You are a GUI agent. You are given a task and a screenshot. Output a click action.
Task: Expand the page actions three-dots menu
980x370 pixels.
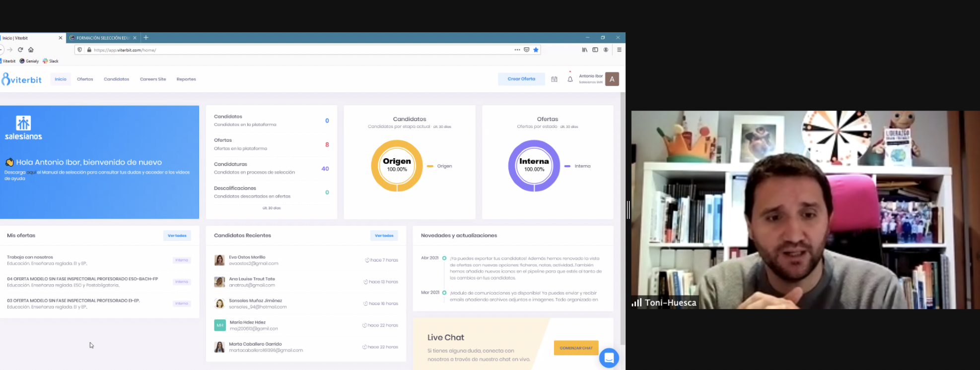click(517, 50)
